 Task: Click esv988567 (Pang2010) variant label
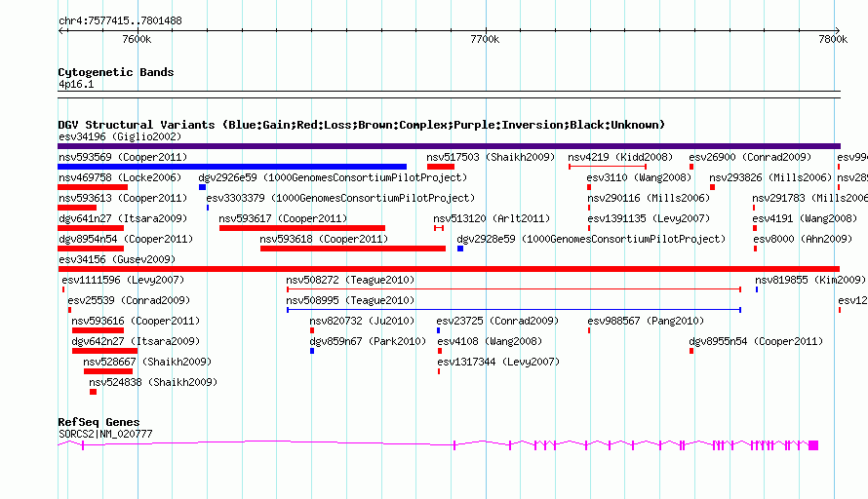click(x=646, y=321)
